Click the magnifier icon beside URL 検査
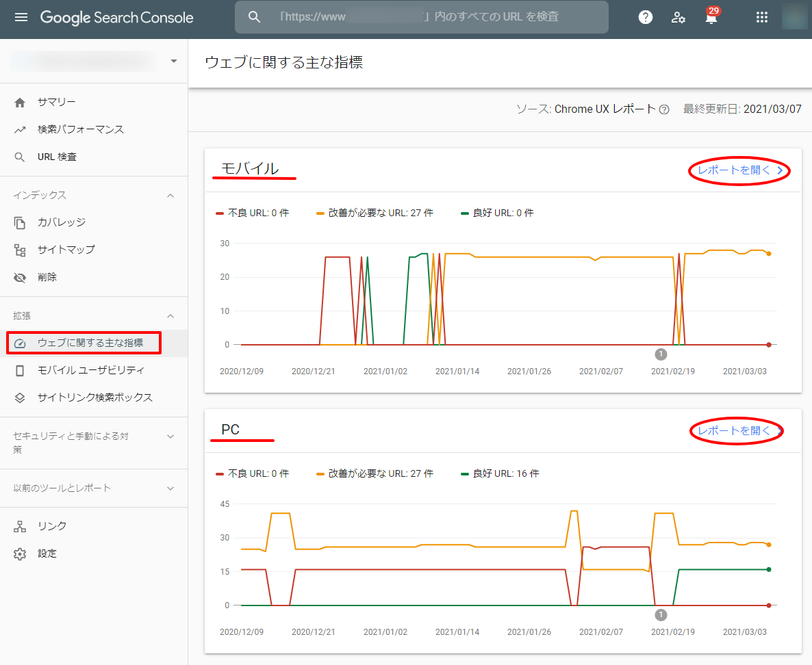This screenshot has height=665, width=812. (20, 157)
